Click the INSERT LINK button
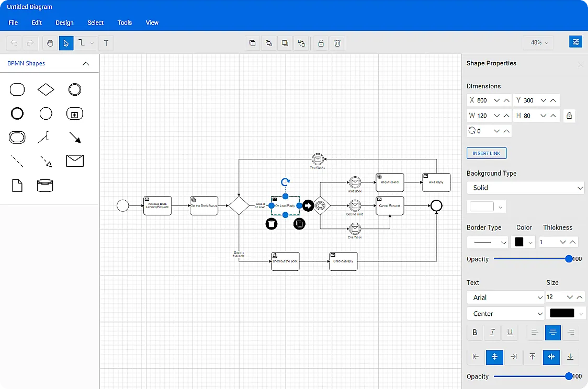This screenshot has width=588, height=389. click(x=487, y=153)
